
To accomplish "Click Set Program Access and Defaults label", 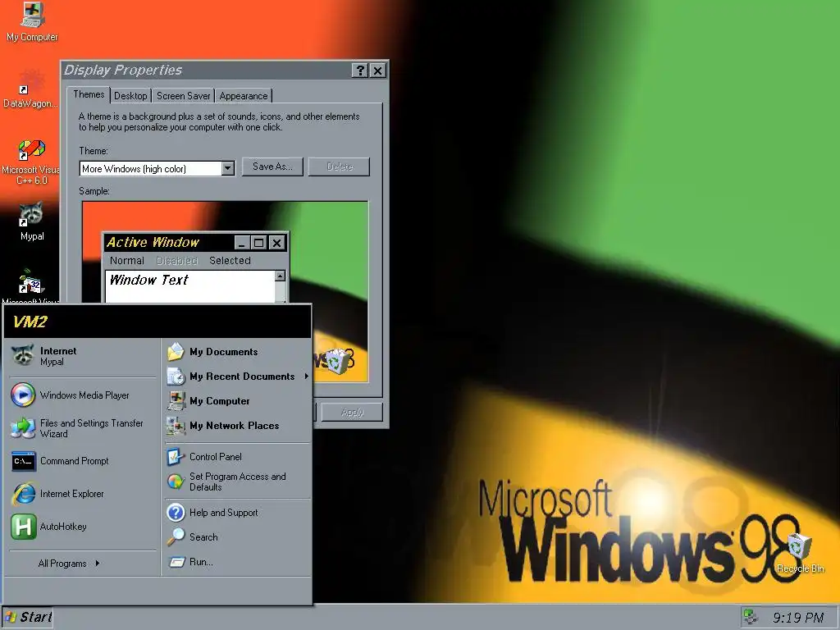I will (x=237, y=482).
